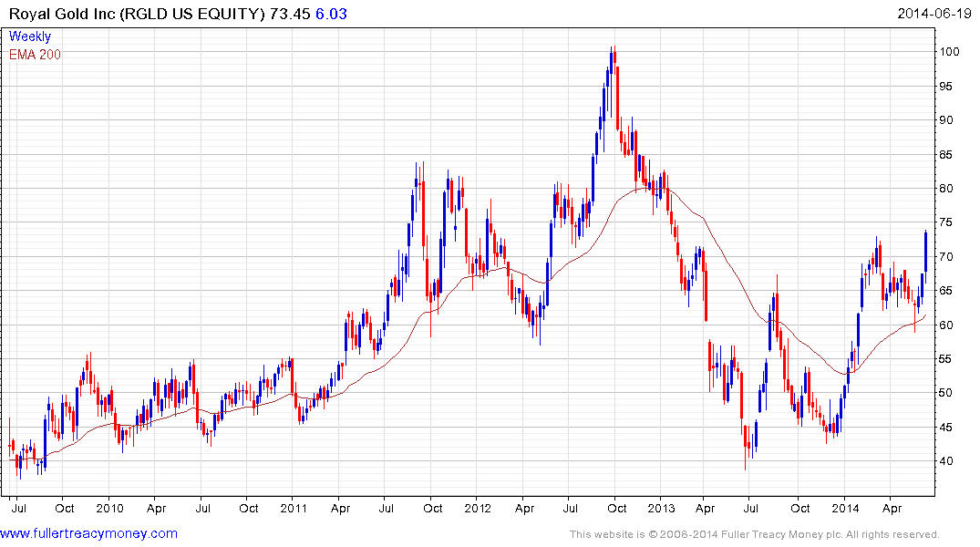Select the last price value 73.45
The height and width of the screenshot is (547, 980).
[x=290, y=14]
